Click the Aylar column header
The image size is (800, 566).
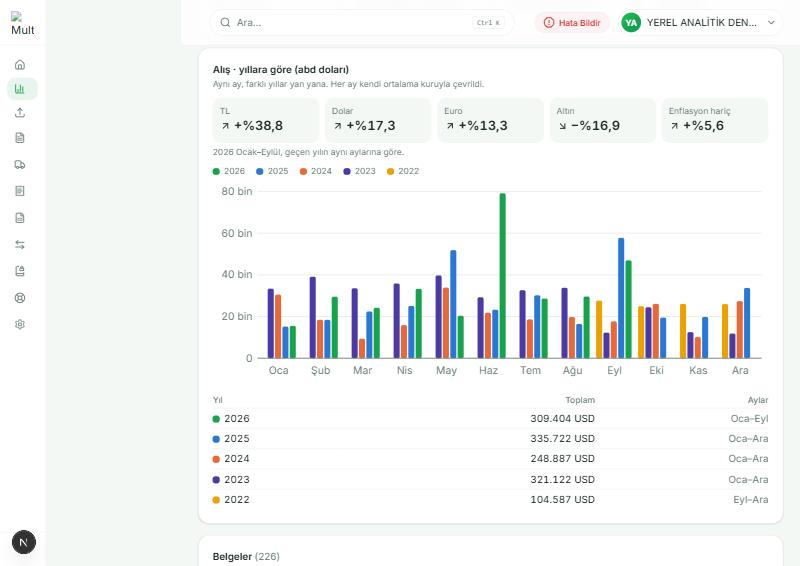tap(758, 400)
